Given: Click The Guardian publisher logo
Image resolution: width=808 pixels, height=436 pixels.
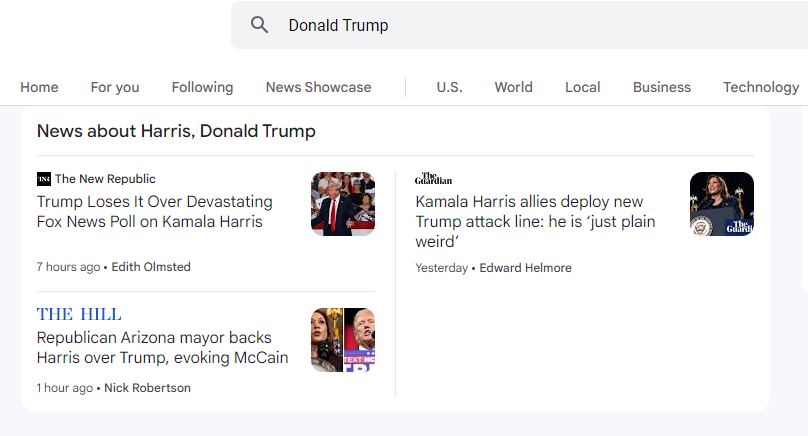Looking at the screenshot, I should tap(433, 179).
